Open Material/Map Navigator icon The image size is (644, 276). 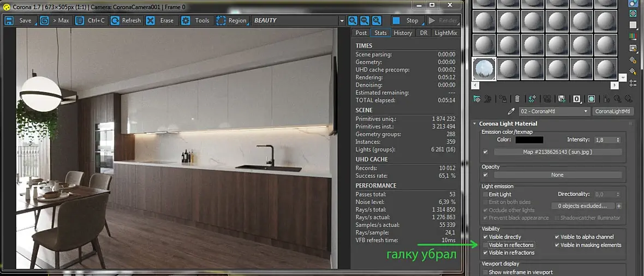[x=633, y=83]
